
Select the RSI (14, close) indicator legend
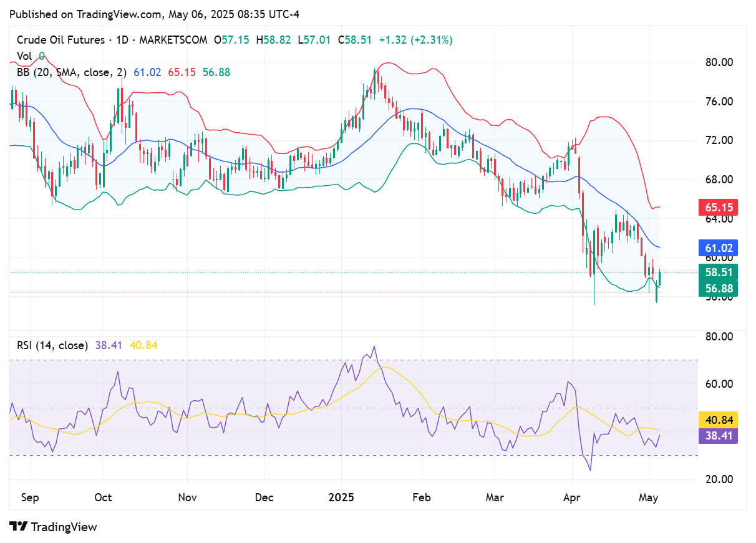51,345
